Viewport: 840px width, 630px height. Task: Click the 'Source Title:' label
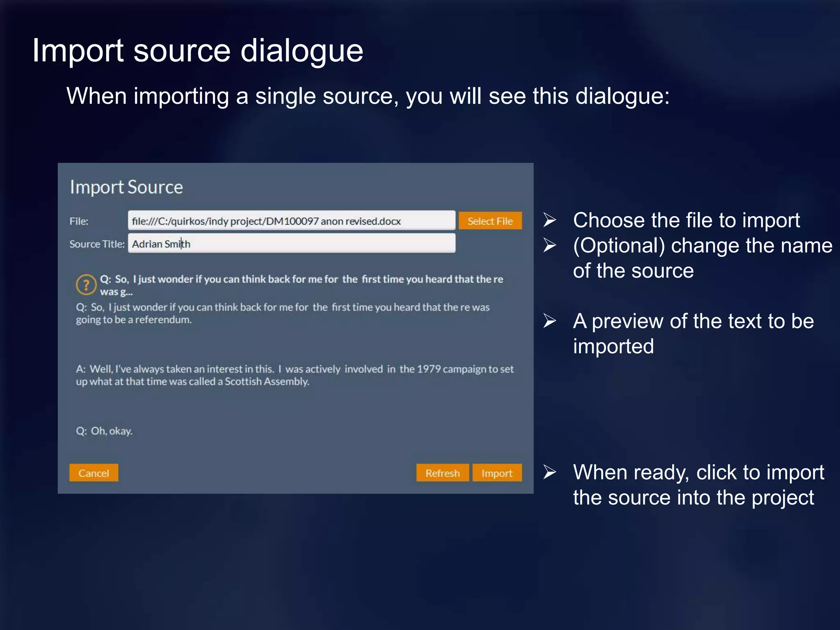click(x=97, y=244)
